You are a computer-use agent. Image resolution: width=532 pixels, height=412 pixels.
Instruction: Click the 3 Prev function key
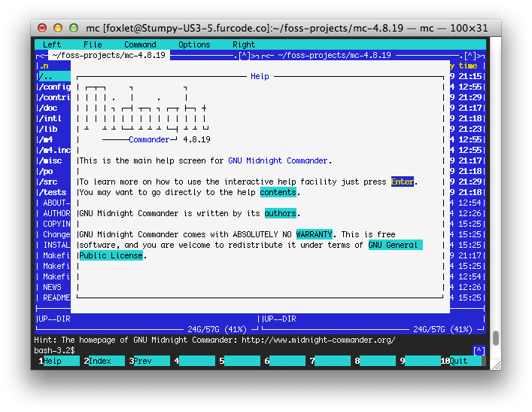pyautogui.click(x=151, y=361)
